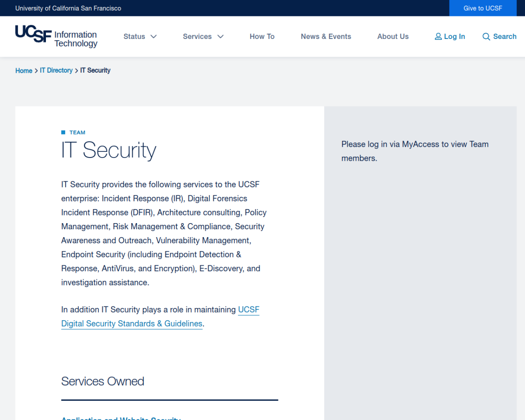Screen dimensions: 525x420
Task: Click the Services Owned heading
Action: pyautogui.click(x=103, y=381)
